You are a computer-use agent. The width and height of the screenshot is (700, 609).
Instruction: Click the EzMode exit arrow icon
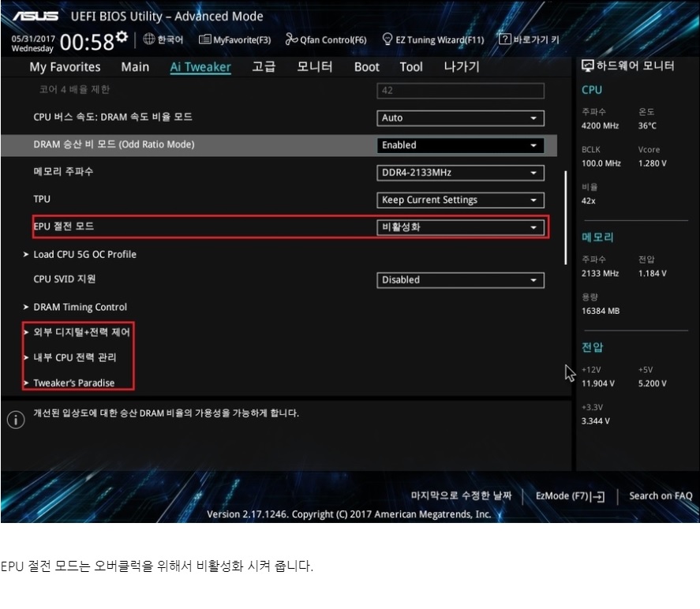click(598, 496)
